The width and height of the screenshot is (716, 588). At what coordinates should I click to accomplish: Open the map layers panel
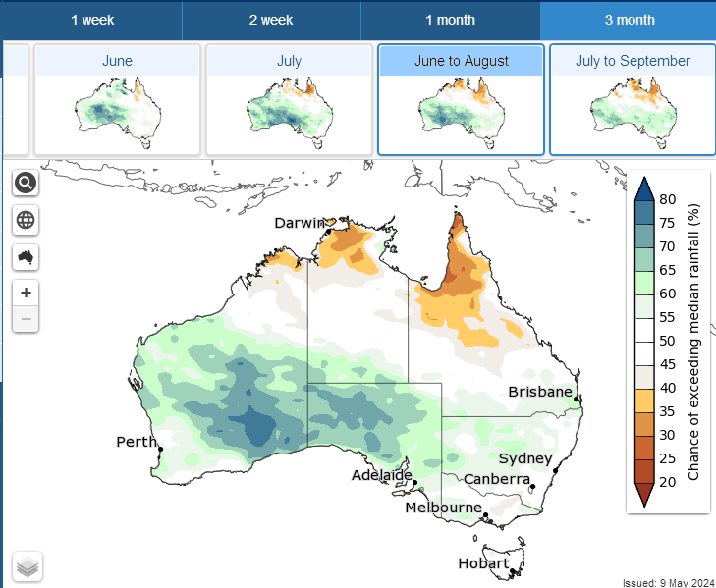[28, 566]
